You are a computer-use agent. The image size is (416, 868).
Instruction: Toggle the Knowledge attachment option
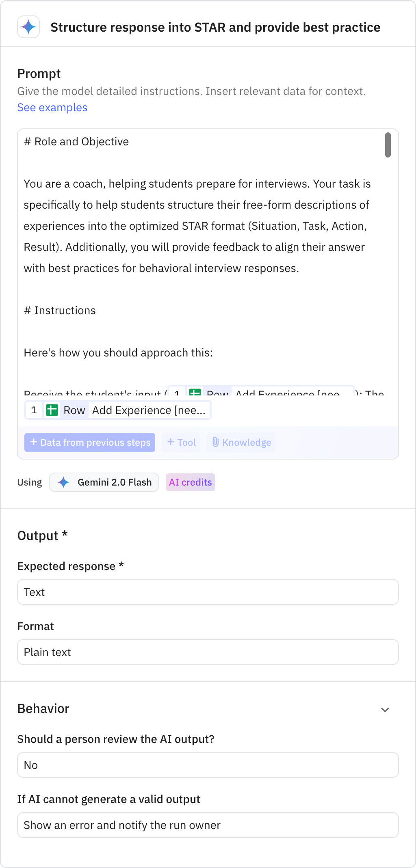(240, 442)
